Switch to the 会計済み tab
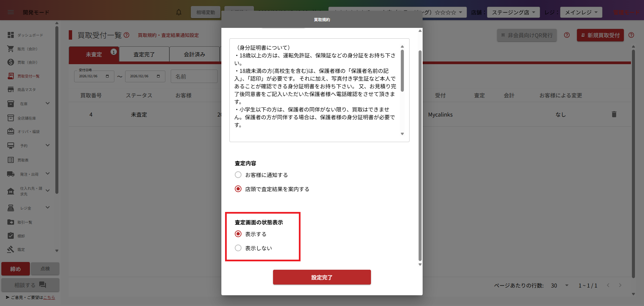Screen dimensions: 644x306 click(194, 54)
